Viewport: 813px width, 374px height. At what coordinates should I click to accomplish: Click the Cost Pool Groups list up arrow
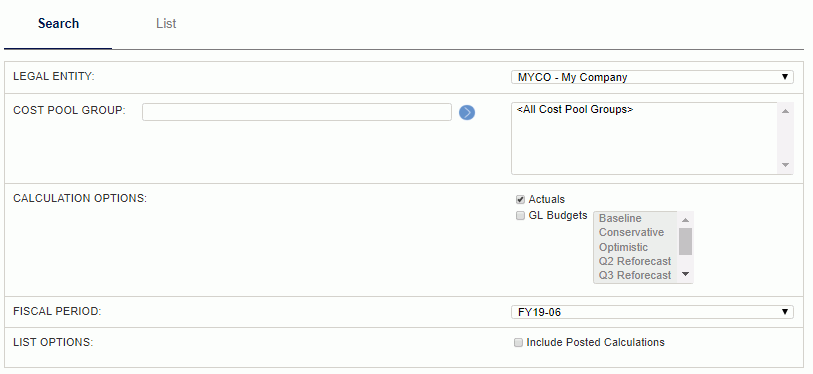click(x=785, y=110)
